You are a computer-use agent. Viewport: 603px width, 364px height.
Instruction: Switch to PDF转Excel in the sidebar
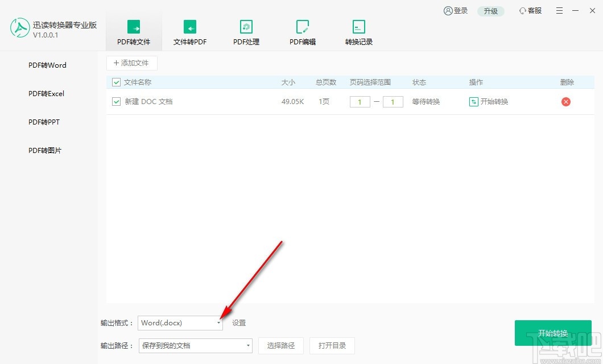(46, 93)
